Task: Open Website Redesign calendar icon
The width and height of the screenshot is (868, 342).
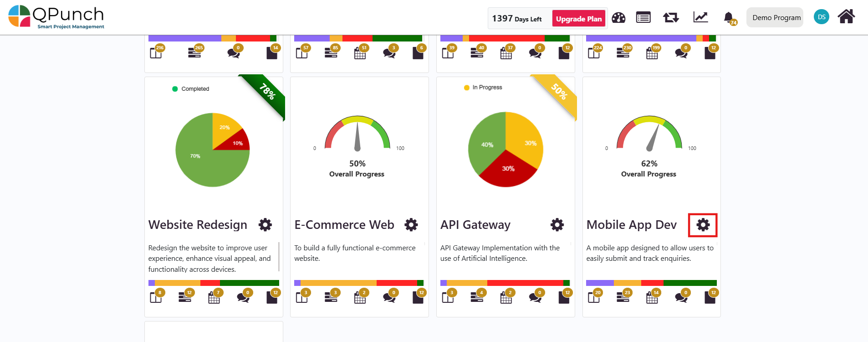Action: click(214, 298)
